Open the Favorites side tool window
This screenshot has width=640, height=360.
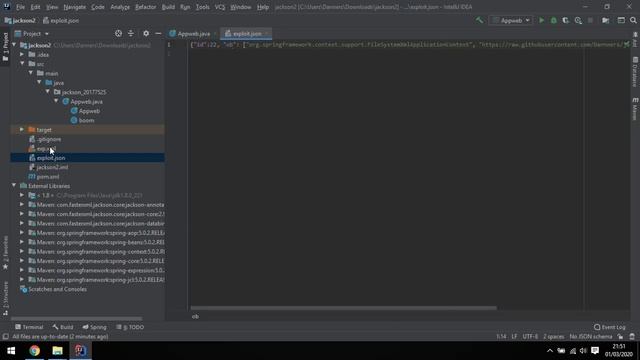tap(5, 253)
